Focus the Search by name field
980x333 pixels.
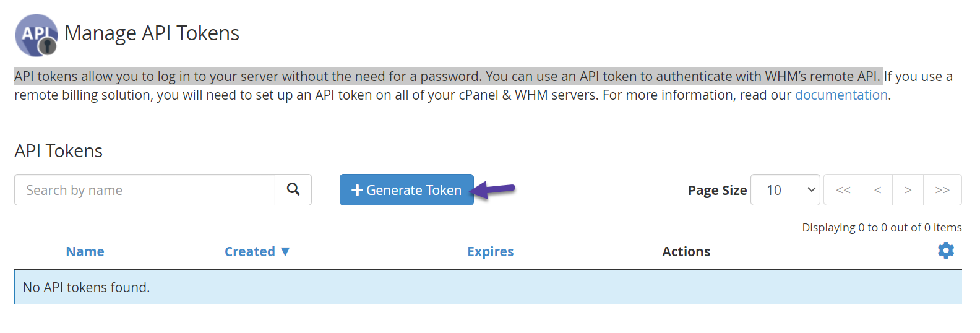point(145,190)
